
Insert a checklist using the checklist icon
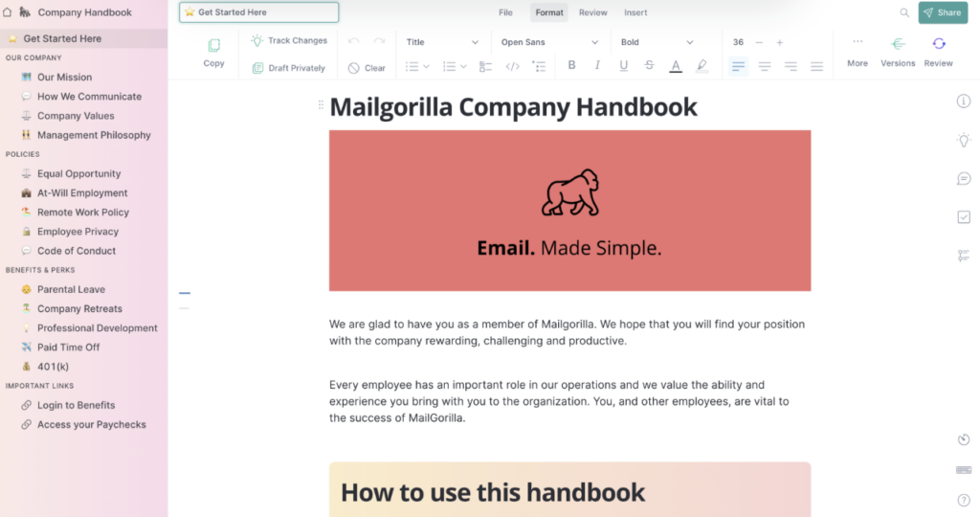point(485,67)
